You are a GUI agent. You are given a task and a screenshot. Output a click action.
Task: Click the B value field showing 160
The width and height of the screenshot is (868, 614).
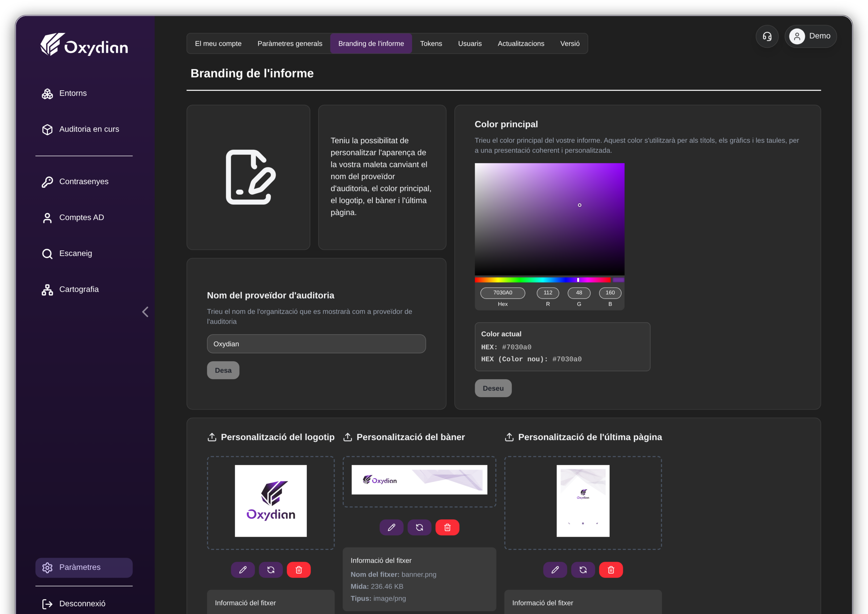tap(610, 293)
